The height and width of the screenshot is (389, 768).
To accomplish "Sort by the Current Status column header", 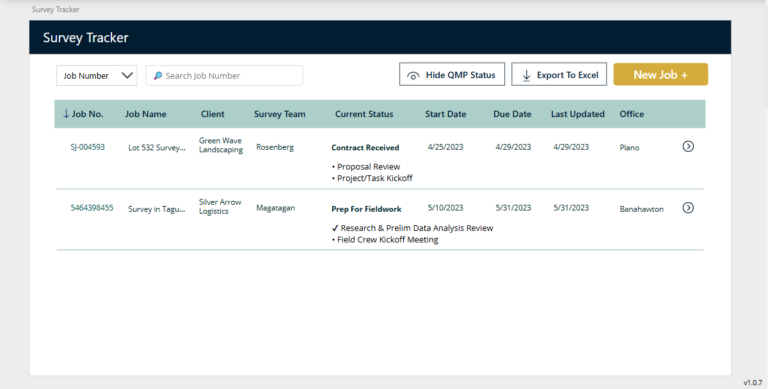I will click(x=364, y=114).
